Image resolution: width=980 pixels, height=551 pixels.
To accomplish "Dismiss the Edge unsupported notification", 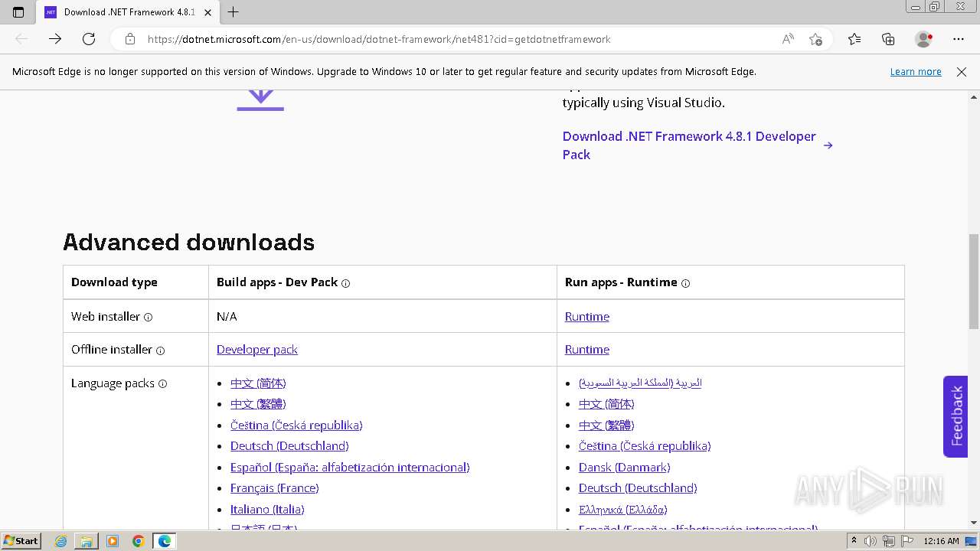I will pos(962,71).
